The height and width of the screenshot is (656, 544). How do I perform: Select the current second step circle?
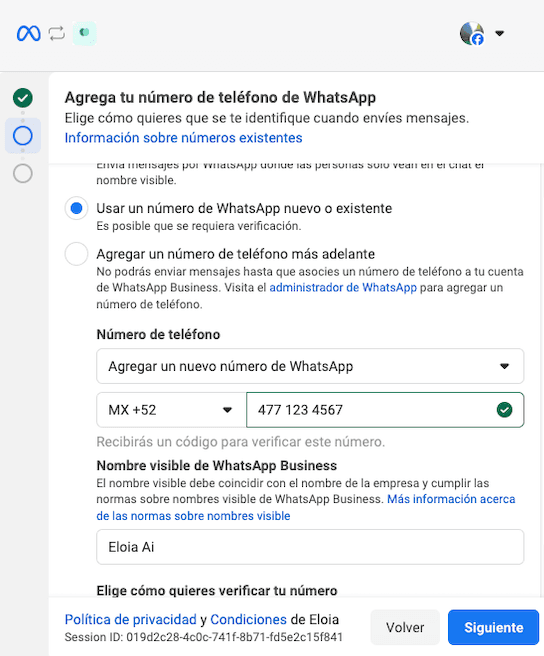[x=23, y=136]
